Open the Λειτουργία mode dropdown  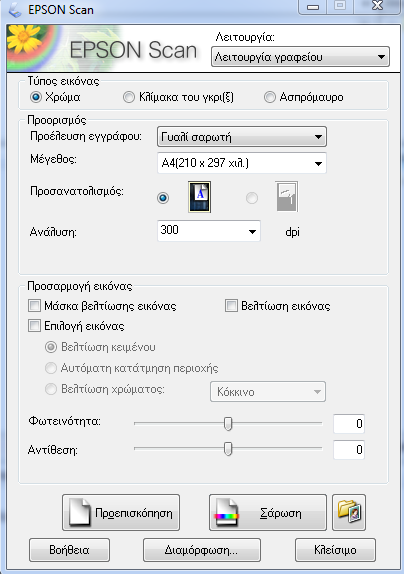pos(300,57)
